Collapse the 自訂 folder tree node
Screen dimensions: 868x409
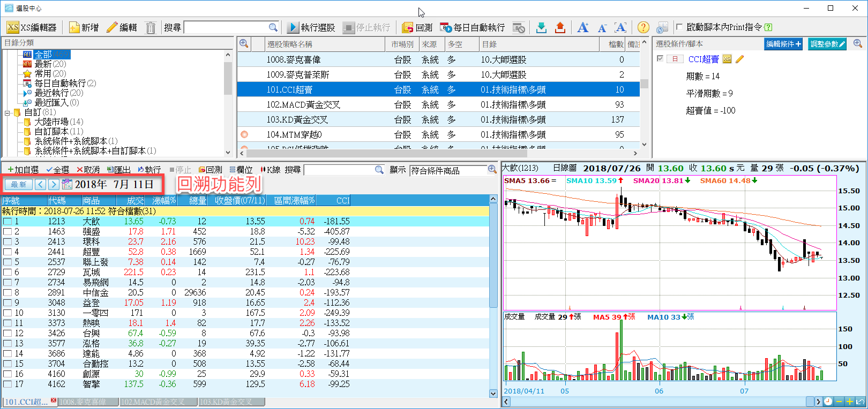pos(8,112)
